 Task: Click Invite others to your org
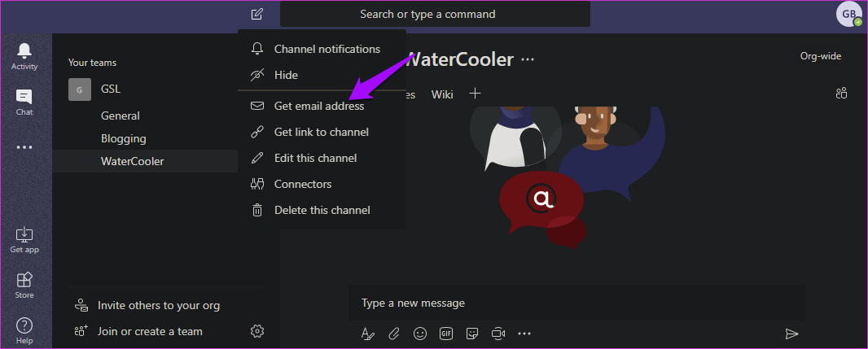147,305
